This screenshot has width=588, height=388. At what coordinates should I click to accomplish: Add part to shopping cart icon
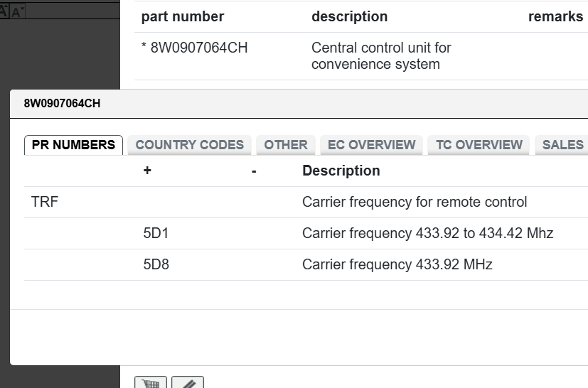click(x=151, y=383)
